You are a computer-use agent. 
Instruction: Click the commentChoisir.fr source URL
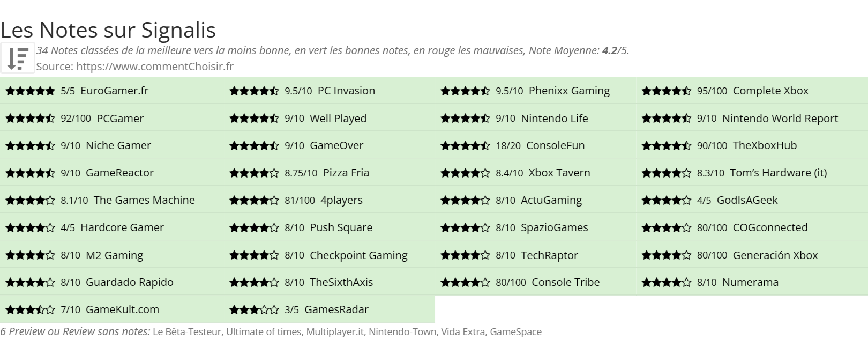[155, 67]
